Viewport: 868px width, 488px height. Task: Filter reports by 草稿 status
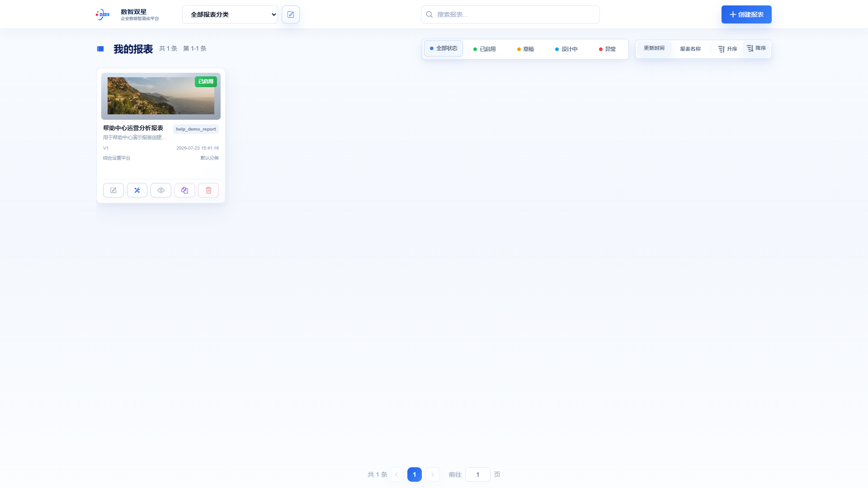pos(525,49)
